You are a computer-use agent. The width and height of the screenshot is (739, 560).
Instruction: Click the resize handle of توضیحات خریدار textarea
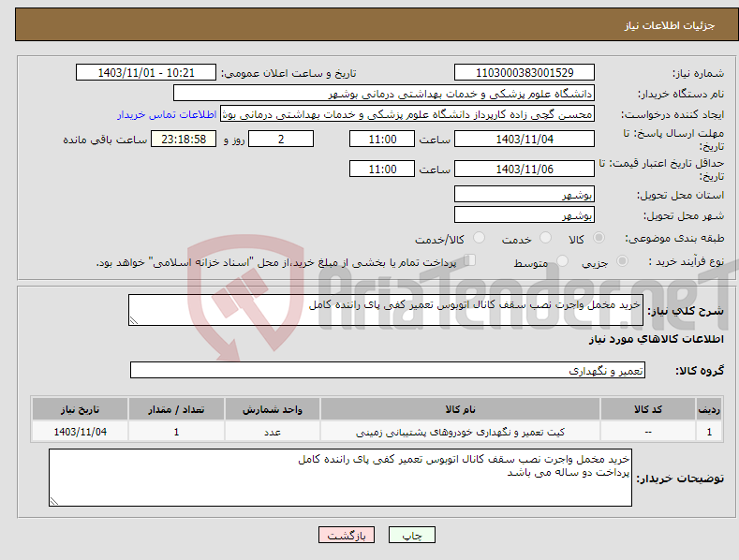(54, 502)
